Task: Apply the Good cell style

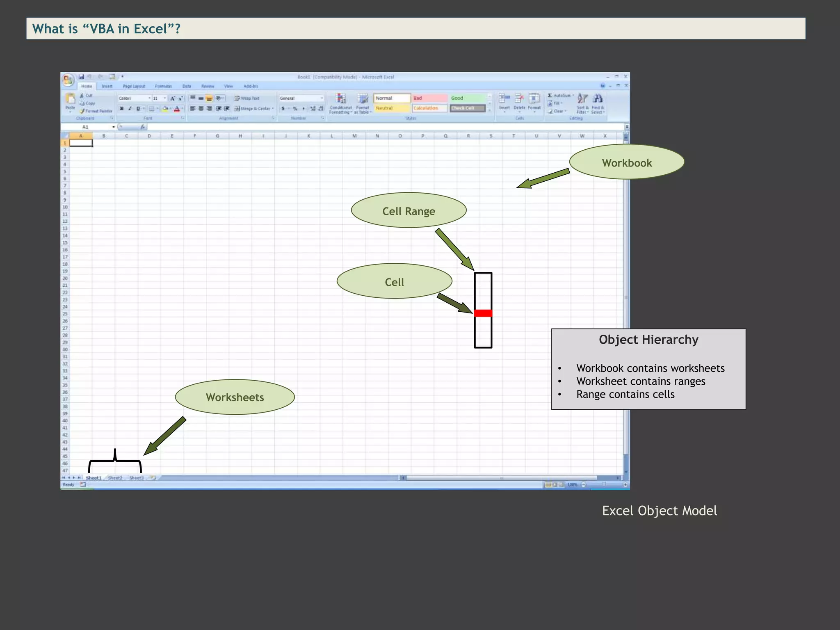Action: [x=468, y=98]
